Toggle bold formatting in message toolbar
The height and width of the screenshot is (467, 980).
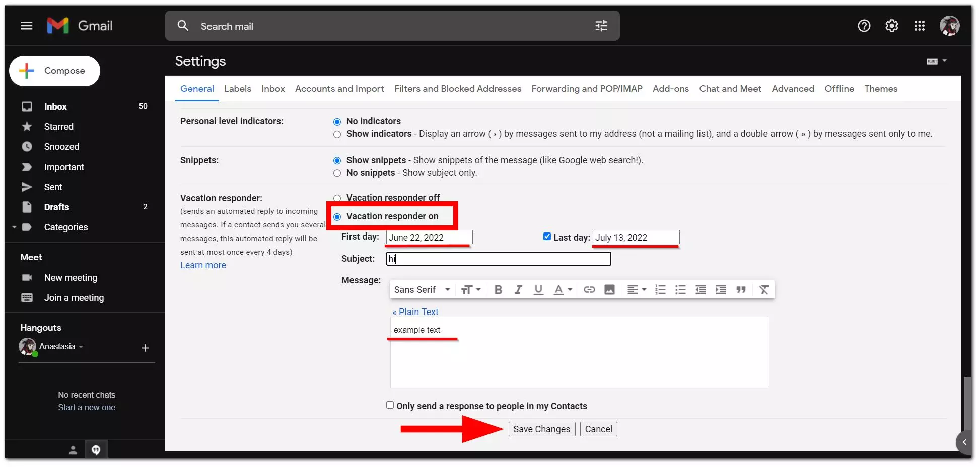(498, 290)
